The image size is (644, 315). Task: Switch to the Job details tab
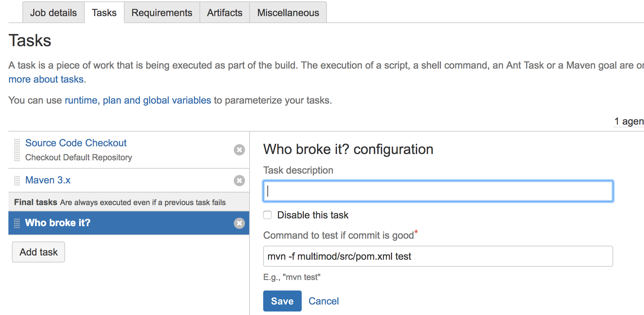tap(53, 13)
